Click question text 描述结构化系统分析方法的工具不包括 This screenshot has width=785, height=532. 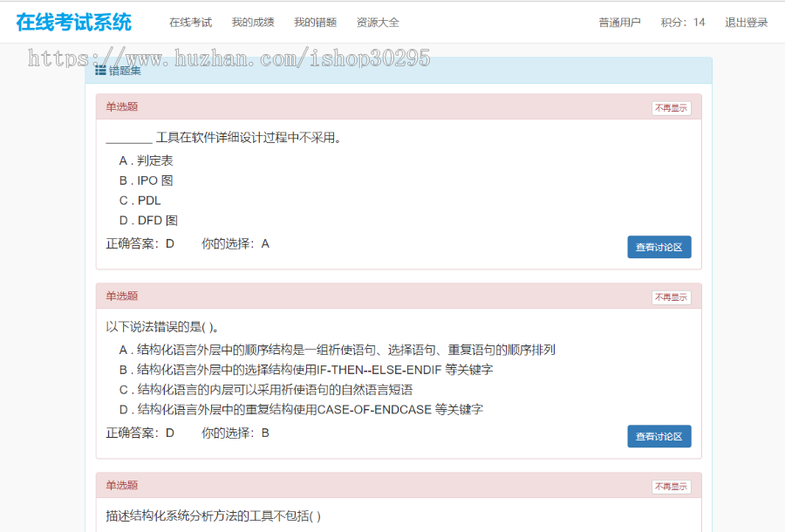tap(214, 516)
